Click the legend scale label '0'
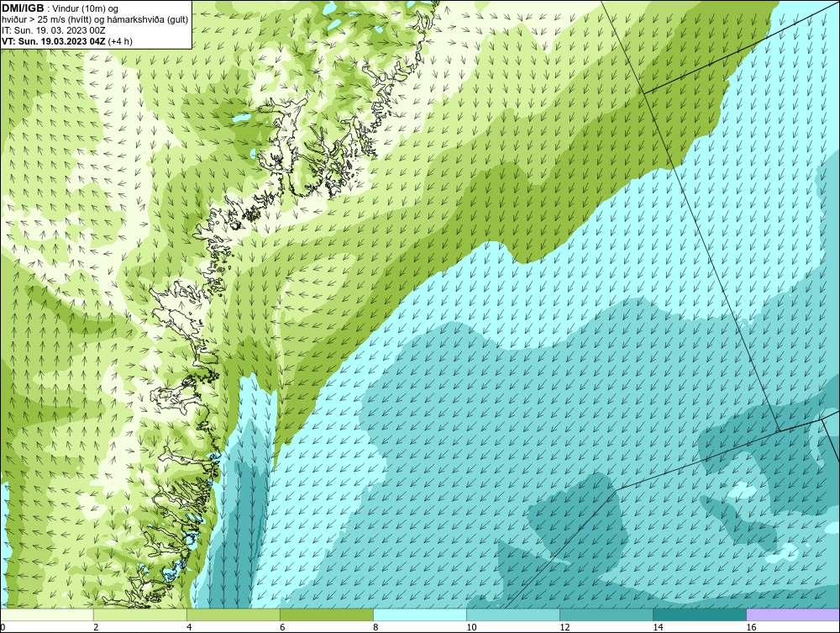Screen dimensions: 840x633 (x=3, y=627)
